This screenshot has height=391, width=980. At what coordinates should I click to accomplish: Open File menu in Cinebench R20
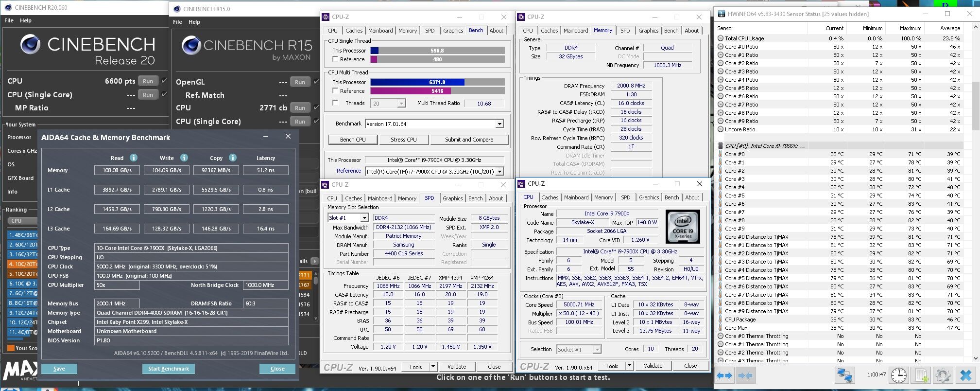click(9, 20)
